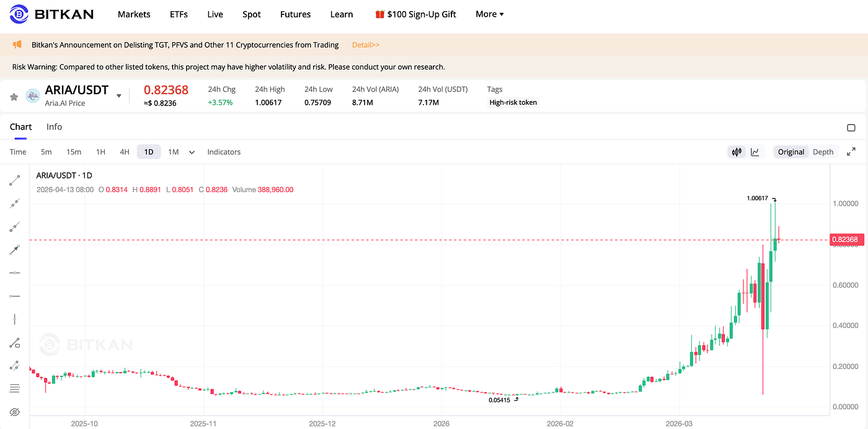Select the arrow line drawing tool

click(15, 250)
